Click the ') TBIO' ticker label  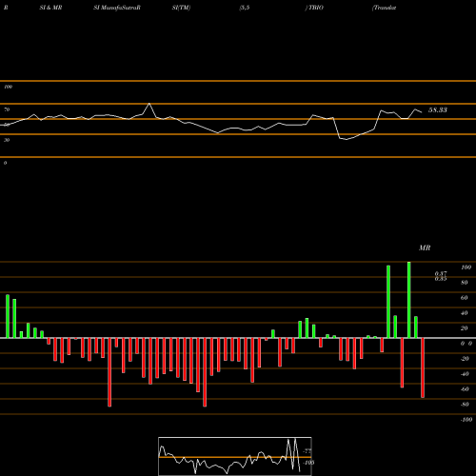(x=314, y=8)
